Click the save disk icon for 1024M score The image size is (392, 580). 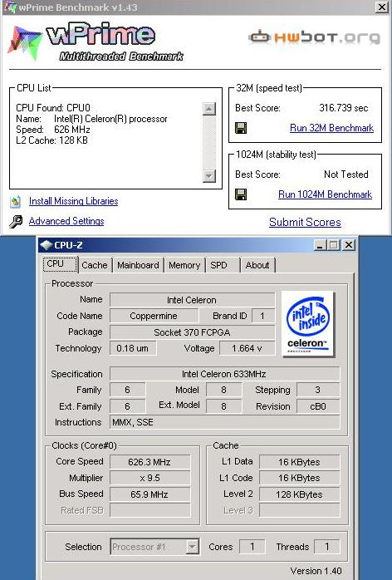pyautogui.click(x=241, y=194)
